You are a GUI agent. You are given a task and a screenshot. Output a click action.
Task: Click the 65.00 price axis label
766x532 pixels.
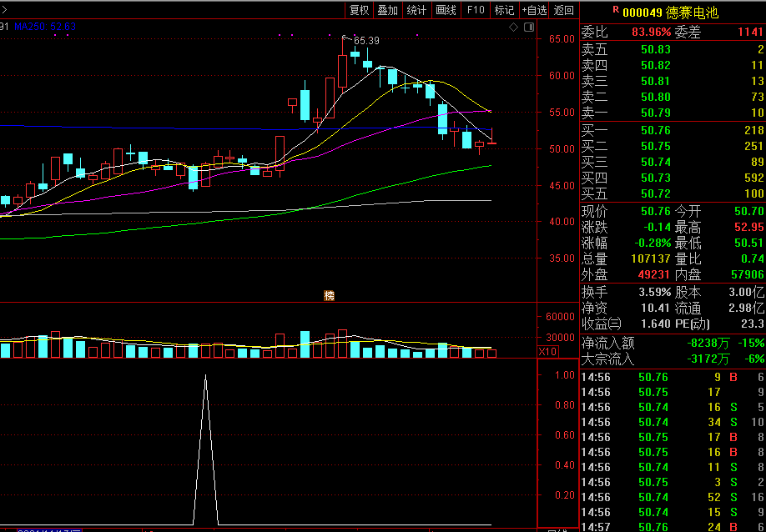562,39
